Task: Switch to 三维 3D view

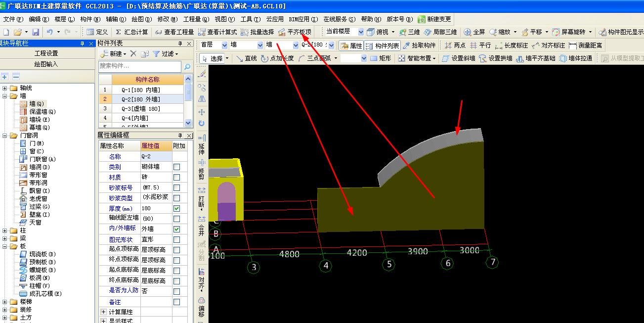Action: tap(410, 32)
